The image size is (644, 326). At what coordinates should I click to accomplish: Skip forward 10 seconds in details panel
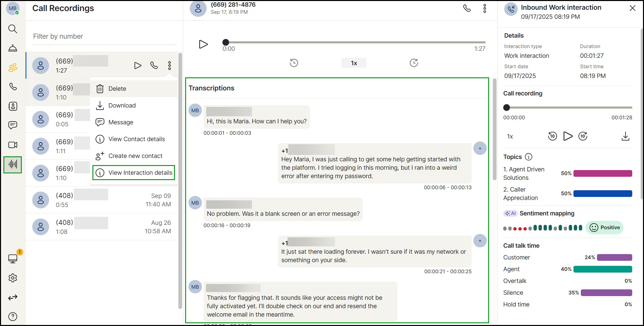tap(583, 136)
